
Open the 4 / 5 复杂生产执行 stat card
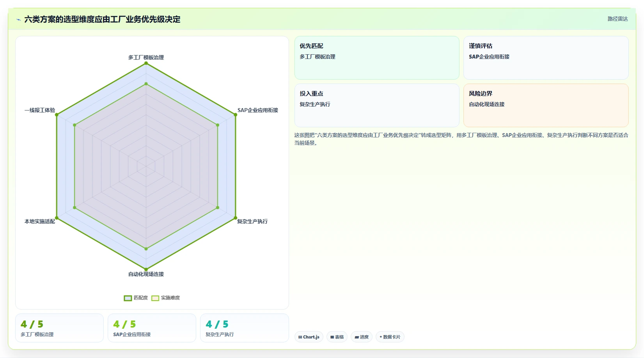coord(245,328)
